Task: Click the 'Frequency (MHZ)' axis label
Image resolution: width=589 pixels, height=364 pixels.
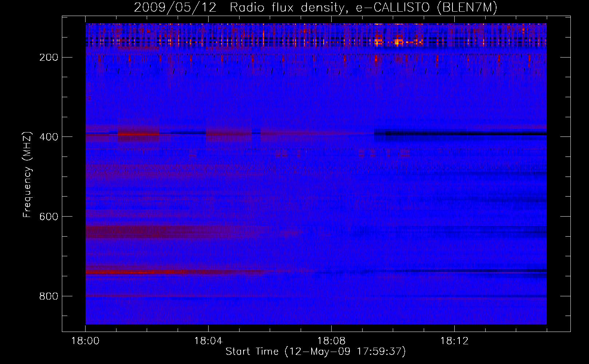Action: pyautogui.click(x=27, y=174)
